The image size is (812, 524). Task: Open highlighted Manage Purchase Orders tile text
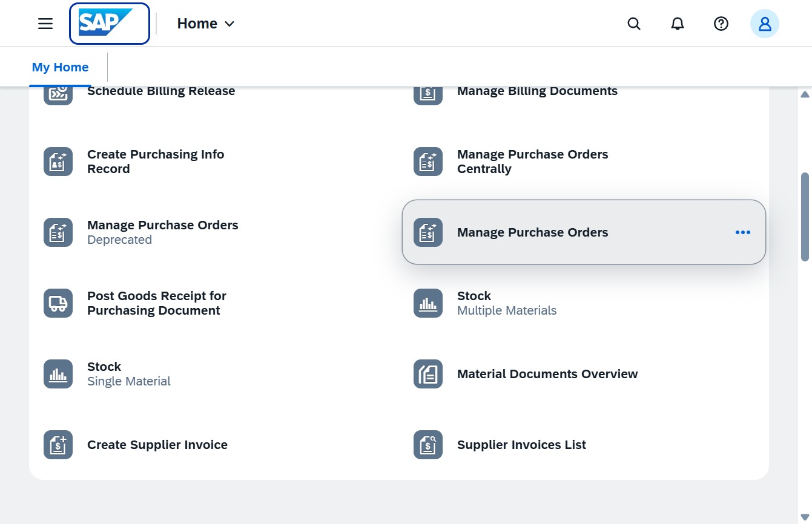point(532,232)
